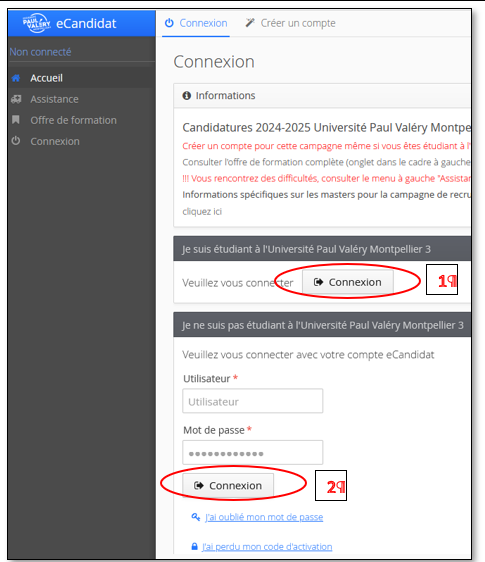The width and height of the screenshot is (485, 562).
Task: Click the bookmark icon beside Offre de formation
Action: pyautogui.click(x=16, y=120)
